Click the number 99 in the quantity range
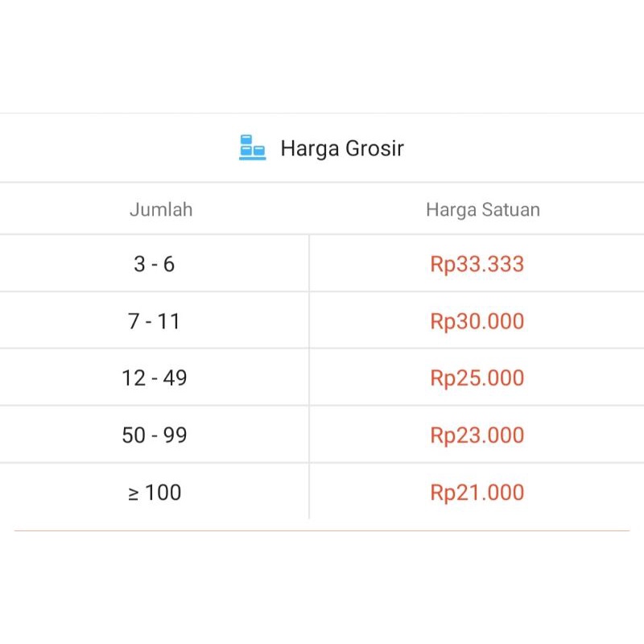The image size is (644, 644). (x=175, y=435)
